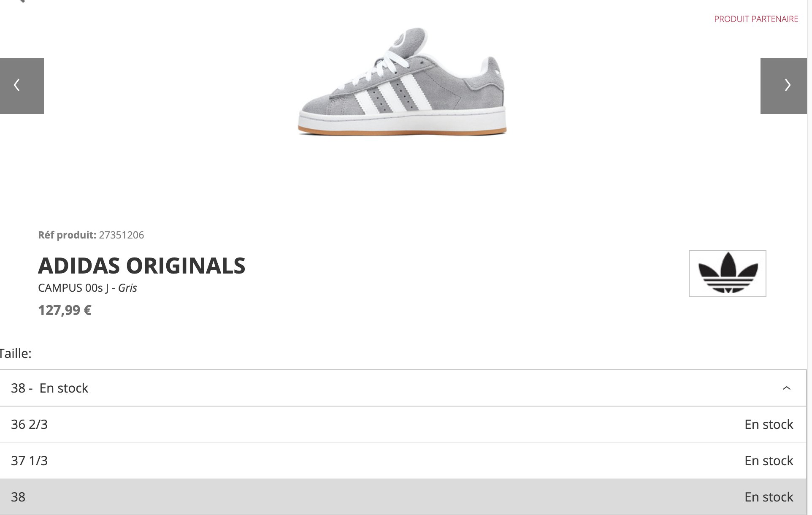Viewport: 812px width, 515px height.
Task: Click the Taille label
Action: (x=16, y=353)
